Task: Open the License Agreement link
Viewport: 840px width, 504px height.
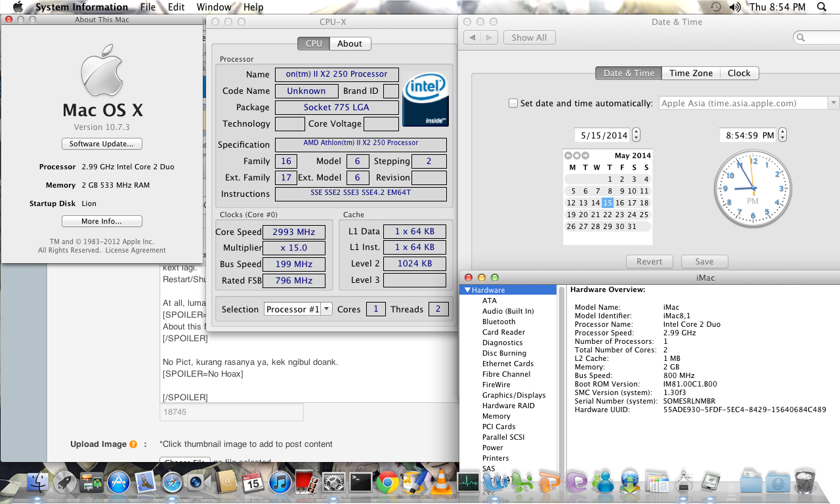Action: tap(136, 250)
